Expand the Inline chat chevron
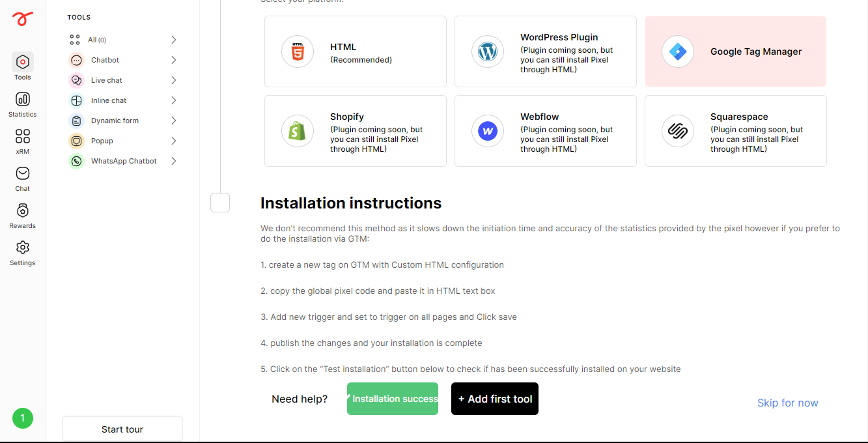Viewport: 868px width, 443px height. tap(174, 100)
